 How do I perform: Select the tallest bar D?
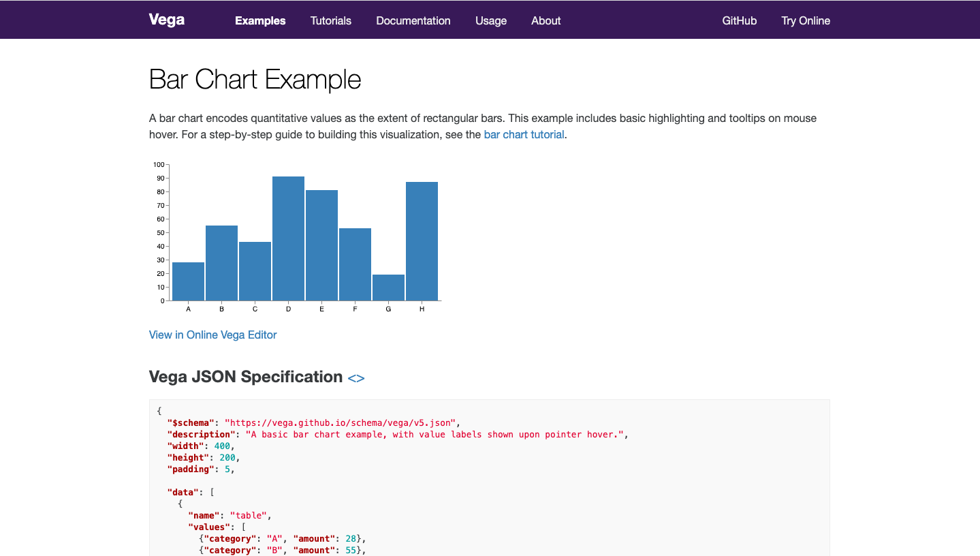288,238
